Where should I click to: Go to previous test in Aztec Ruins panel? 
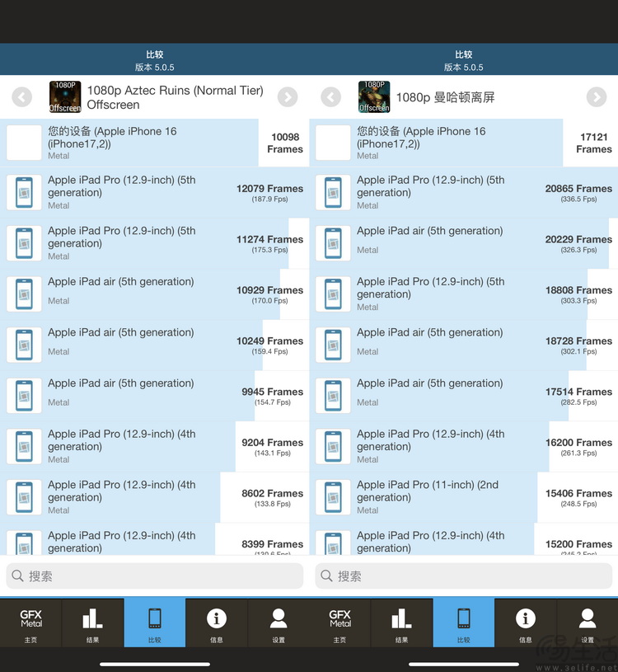pos(22,96)
